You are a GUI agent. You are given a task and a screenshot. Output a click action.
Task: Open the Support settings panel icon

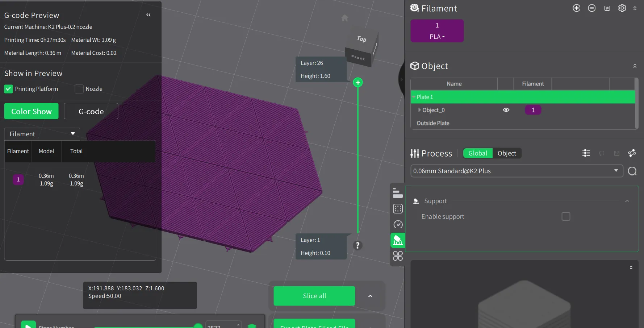click(x=398, y=240)
